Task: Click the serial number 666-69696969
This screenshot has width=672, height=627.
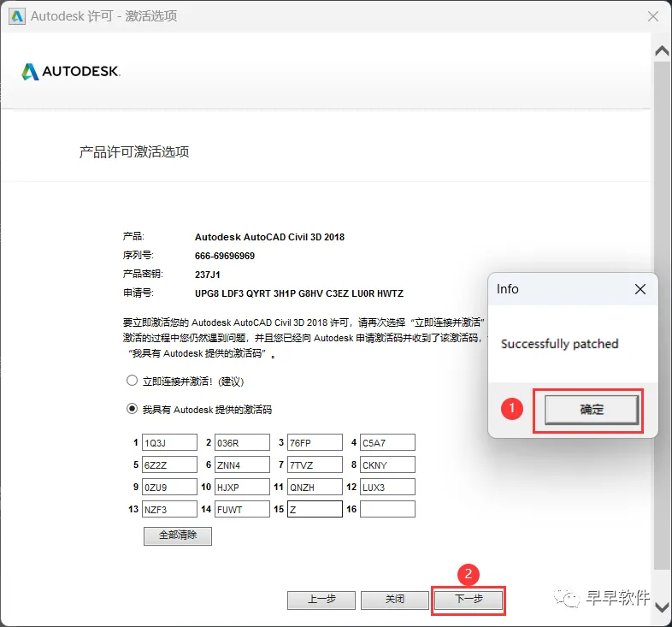Action: [x=225, y=256]
